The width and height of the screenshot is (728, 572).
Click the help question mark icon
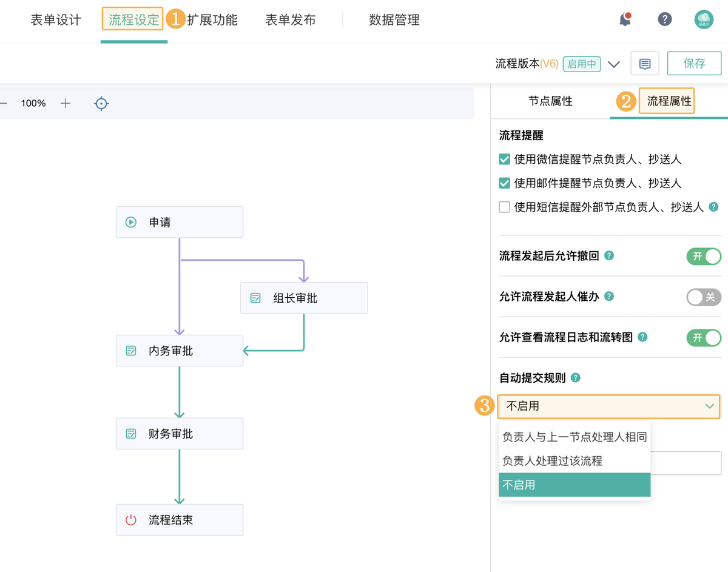665,19
